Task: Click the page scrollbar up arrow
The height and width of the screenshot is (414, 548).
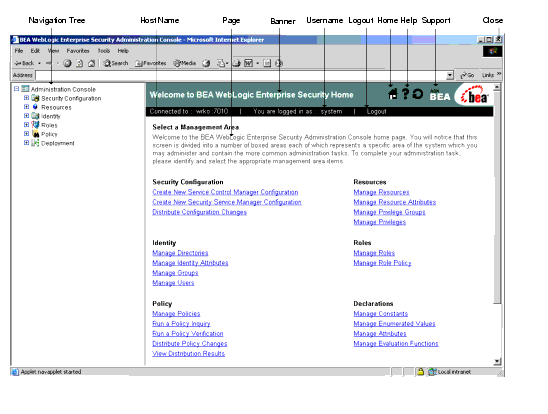Action: (497, 87)
